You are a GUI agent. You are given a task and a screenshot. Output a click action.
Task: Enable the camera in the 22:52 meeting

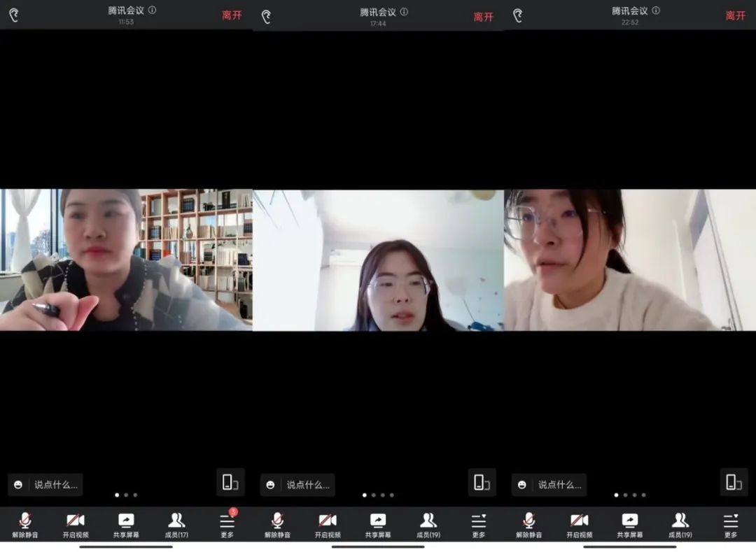coord(580,524)
